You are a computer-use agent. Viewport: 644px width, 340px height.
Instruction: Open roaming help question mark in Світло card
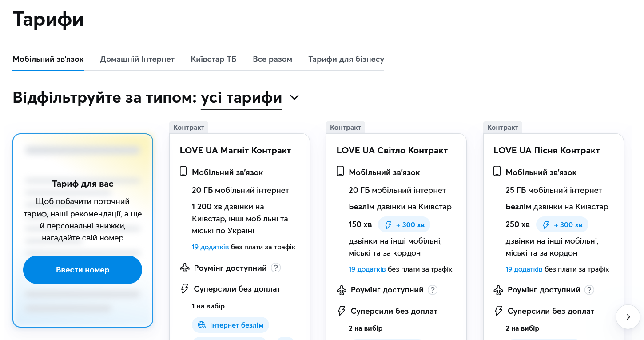[x=433, y=290]
